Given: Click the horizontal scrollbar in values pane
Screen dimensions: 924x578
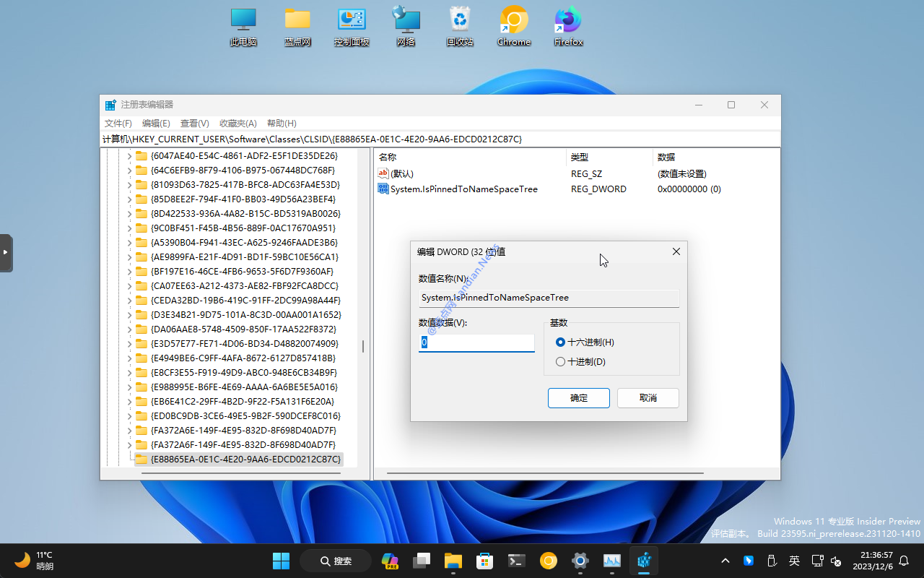Looking at the screenshot, I should (545, 474).
